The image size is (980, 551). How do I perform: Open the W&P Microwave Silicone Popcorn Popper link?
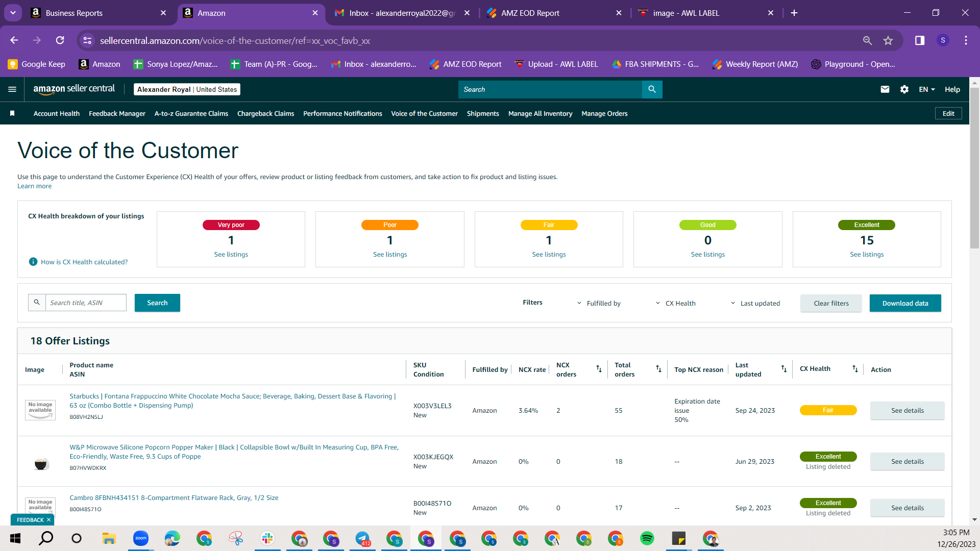(234, 452)
